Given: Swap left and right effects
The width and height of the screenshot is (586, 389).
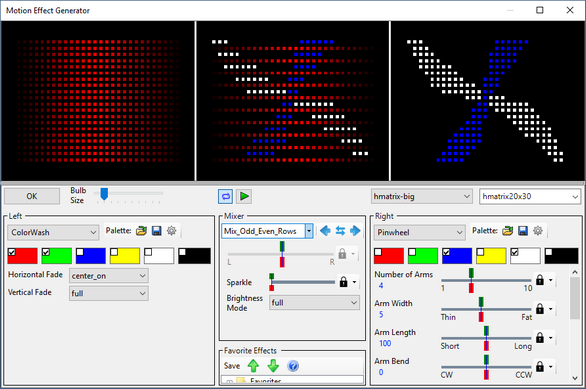Looking at the screenshot, I should [340, 231].
